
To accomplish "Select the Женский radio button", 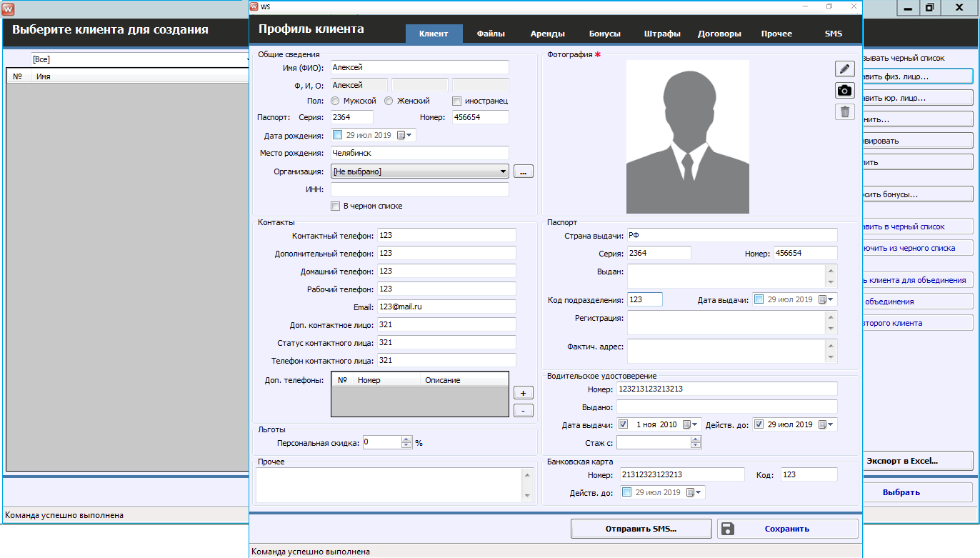I will 389,101.
